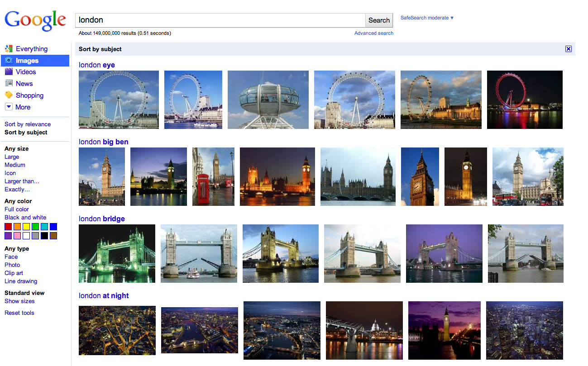Open the green-lit Tower Bridge thumbnail
Viewport: 588px width, 366px height.
coord(117,253)
